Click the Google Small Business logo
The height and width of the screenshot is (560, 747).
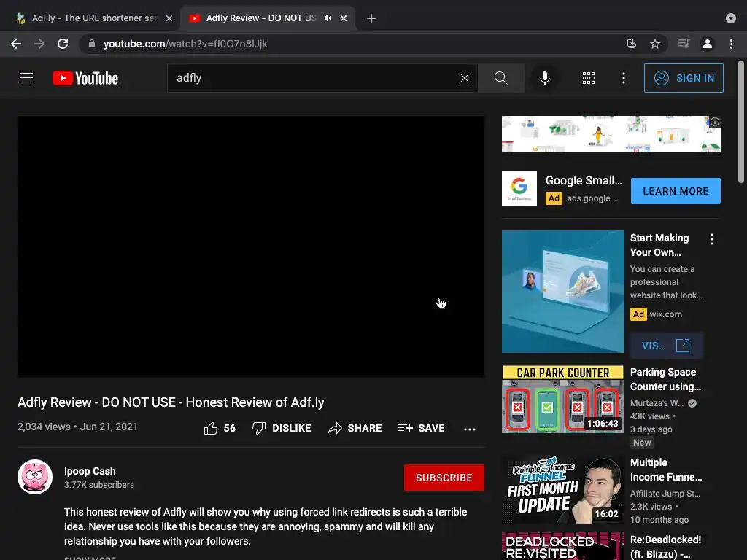(x=519, y=189)
